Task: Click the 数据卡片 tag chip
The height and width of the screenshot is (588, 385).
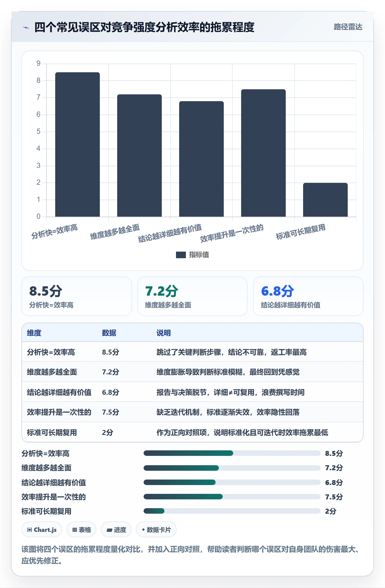Action: point(156,530)
